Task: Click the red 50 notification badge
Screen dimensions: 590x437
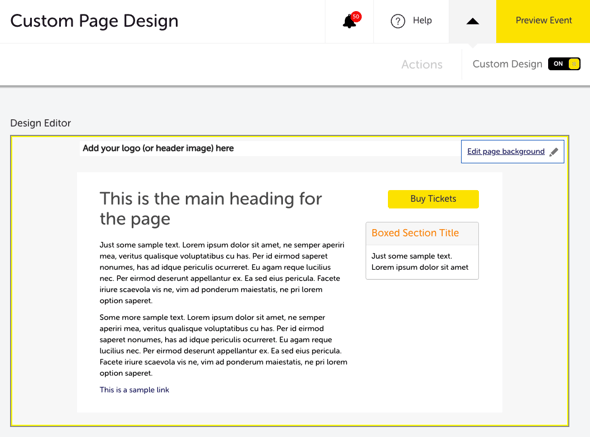Action: pyautogui.click(x=356, y=17)
